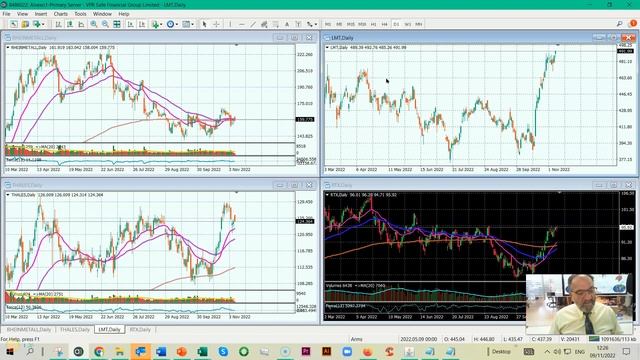Open Zoom from the taskbar
Screen dimensions: 640x360
coord(347,351)
